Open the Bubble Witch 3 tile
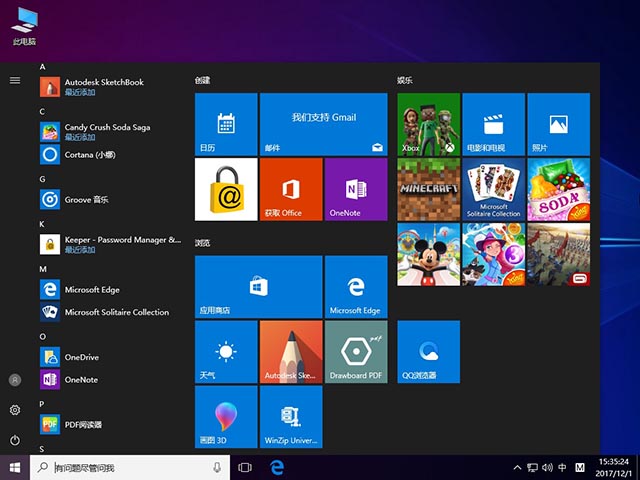This screenshot has width=640, height=480. click(493, 254)
